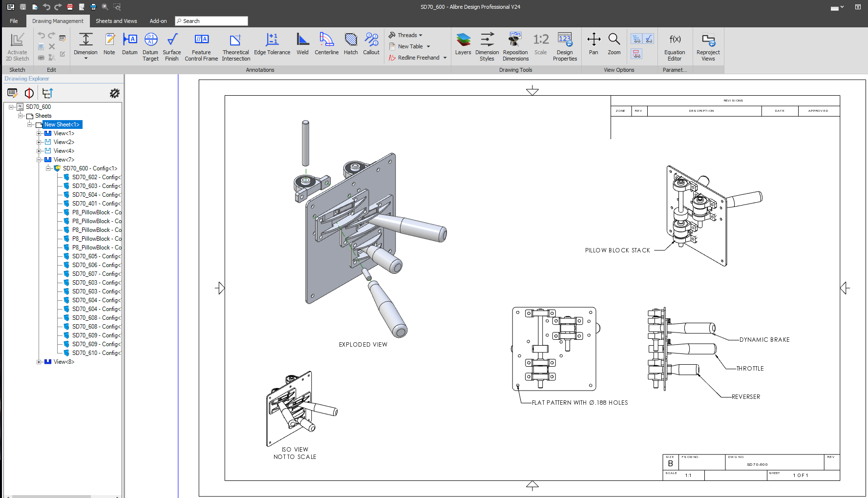This screenshot has width=868, height=498.
Task: Open the Threads dropdown
Action: pos(405,35)
